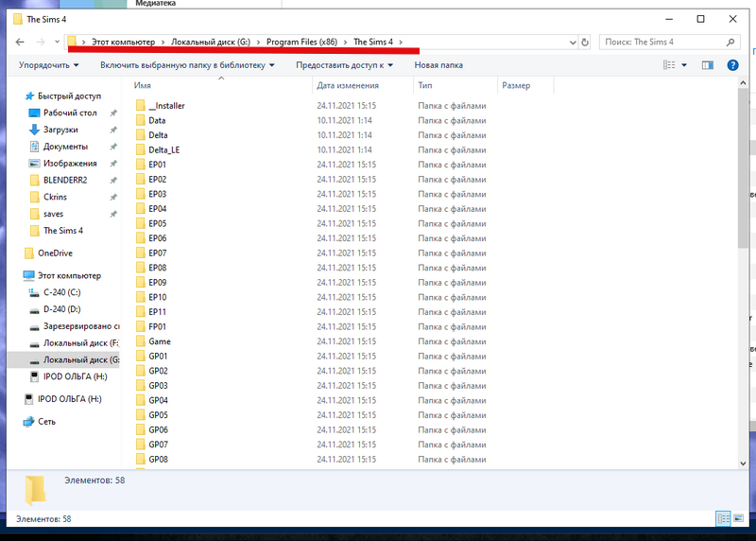The image size is (756, 541).
Task: Click the EP05 folder icon
Action: tap(140, 223)
